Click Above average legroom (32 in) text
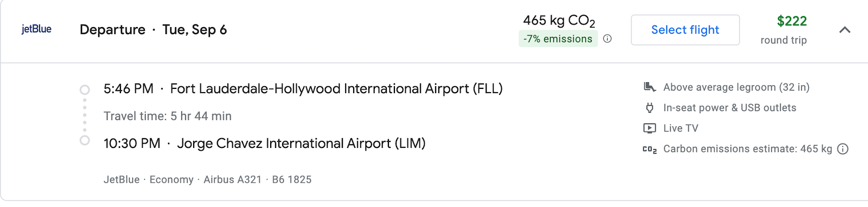 pyautogui.click(x=736, y=87)
